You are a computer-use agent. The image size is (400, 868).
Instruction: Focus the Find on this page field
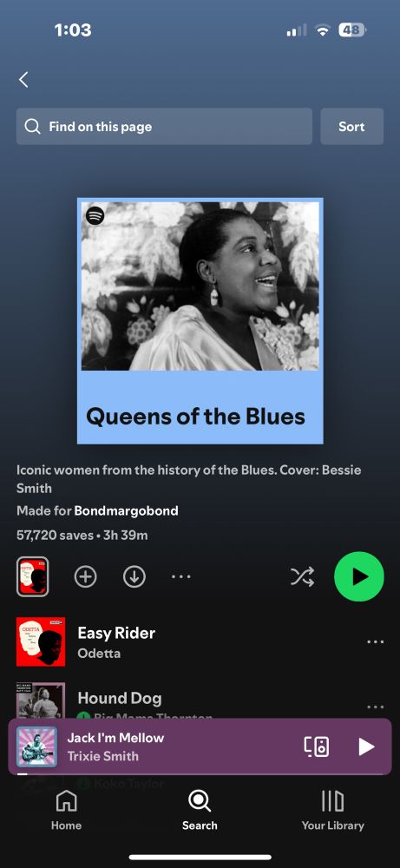click(x=164, y=126)
